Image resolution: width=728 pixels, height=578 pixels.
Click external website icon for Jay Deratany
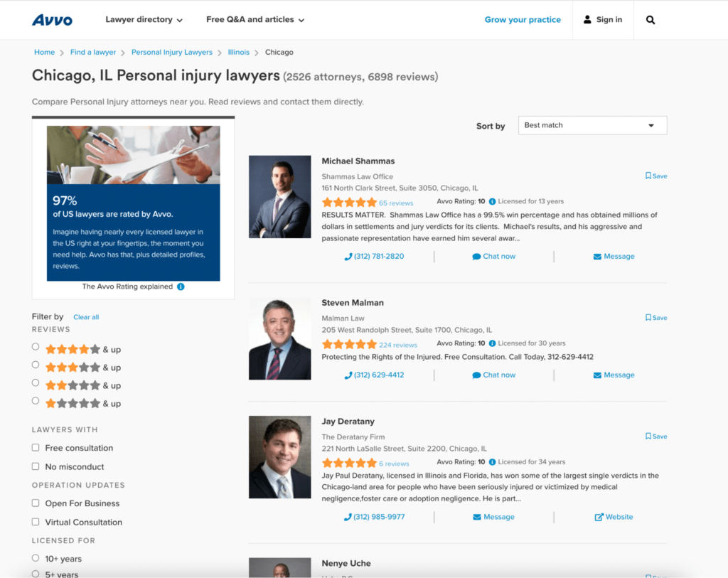click(x=599, y=517)
